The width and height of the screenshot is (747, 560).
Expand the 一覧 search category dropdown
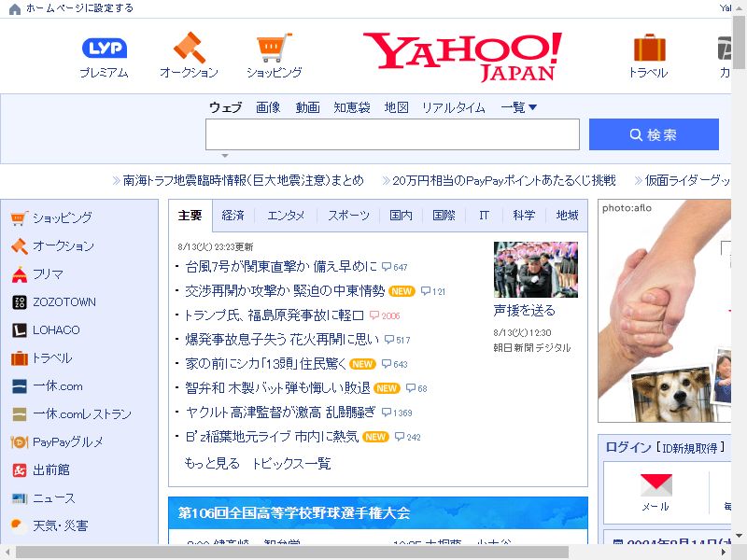tap(519, 107)
